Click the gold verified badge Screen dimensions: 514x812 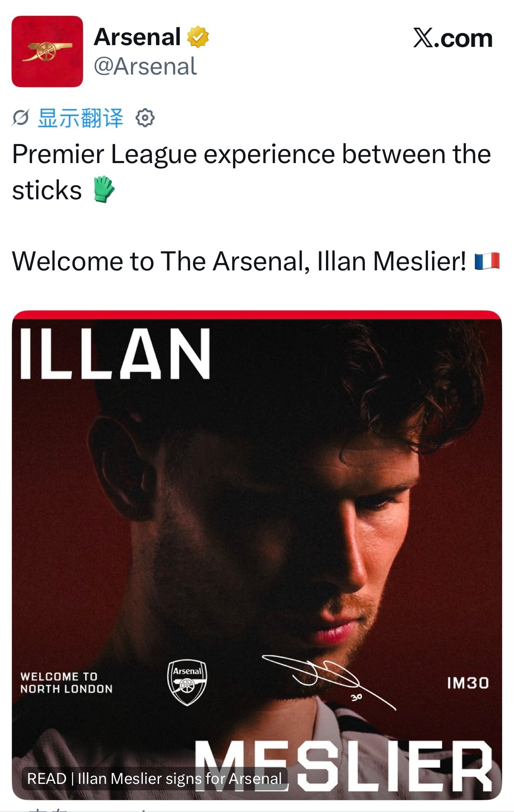point(198,37)
